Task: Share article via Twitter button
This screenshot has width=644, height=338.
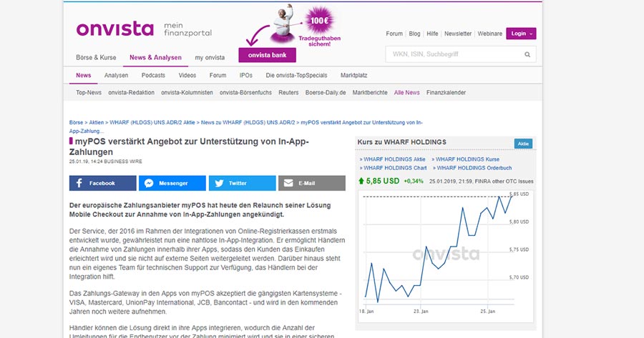Action: click(x=243, y=184)
